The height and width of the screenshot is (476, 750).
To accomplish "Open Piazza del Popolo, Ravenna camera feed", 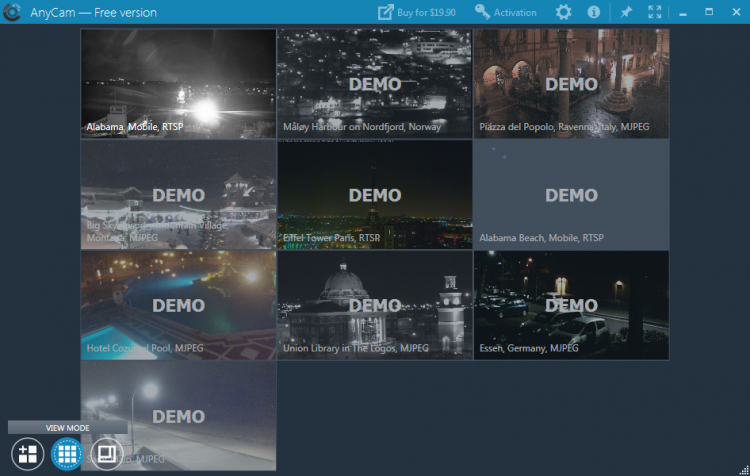I will coord(572,84).
